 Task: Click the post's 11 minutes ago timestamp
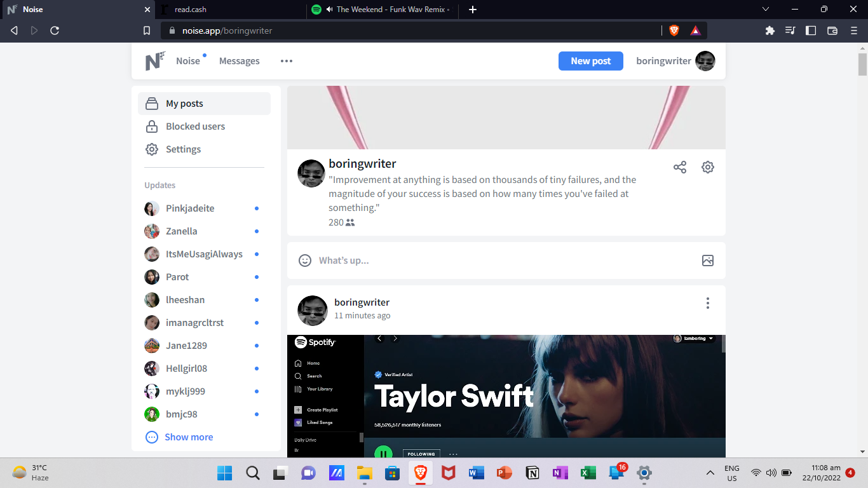(362, 316)
